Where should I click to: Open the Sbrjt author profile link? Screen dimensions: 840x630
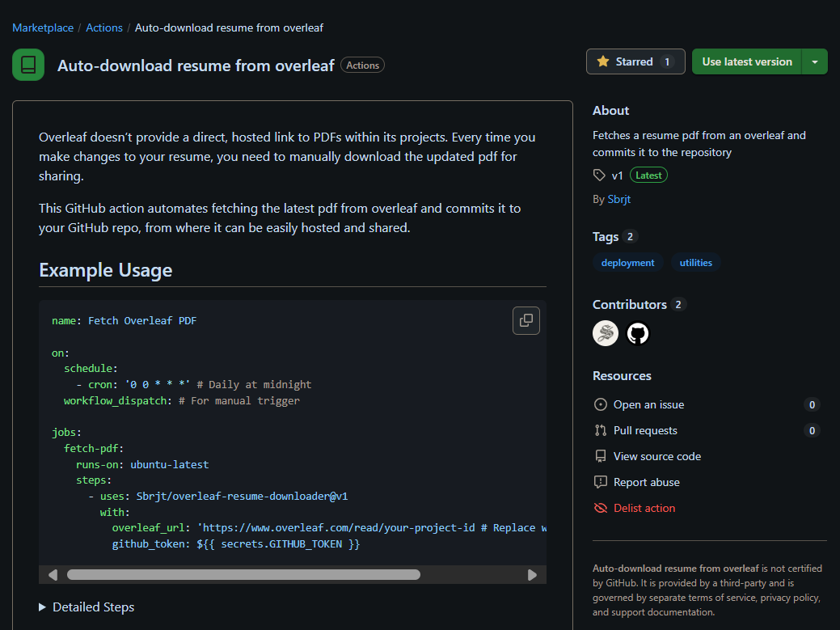[x=619, y=199]
